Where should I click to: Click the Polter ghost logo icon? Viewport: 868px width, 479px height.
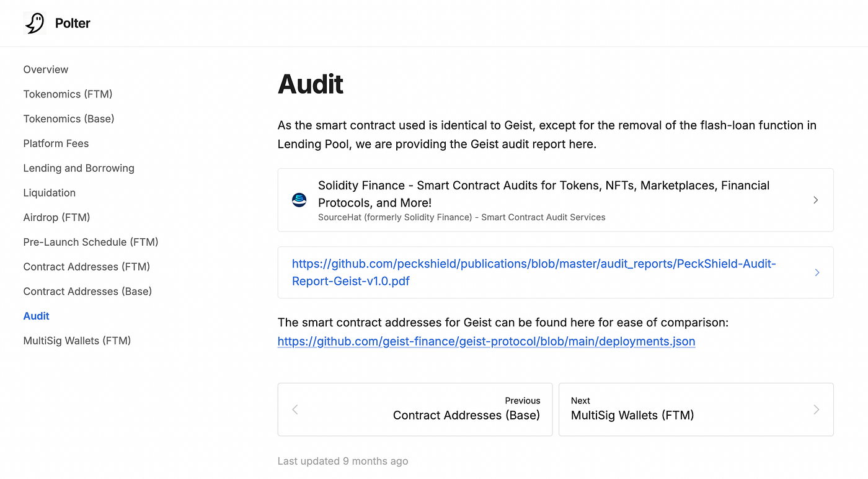pos(35,23)
